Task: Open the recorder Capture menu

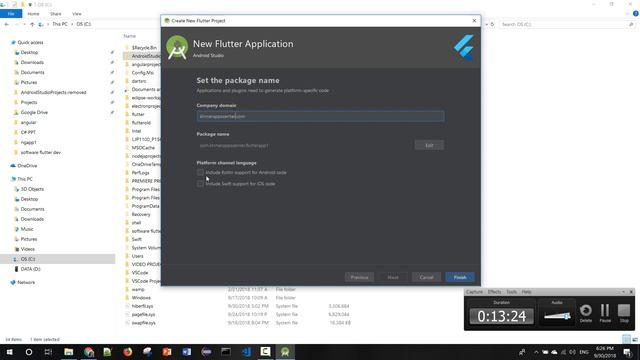Action: pyautogui.click(x=474, y=292)
